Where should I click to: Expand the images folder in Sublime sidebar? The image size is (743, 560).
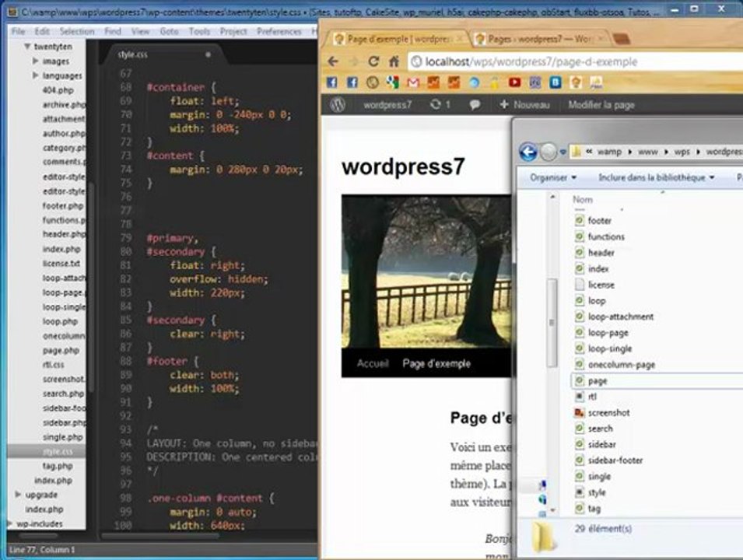point(36,61)
